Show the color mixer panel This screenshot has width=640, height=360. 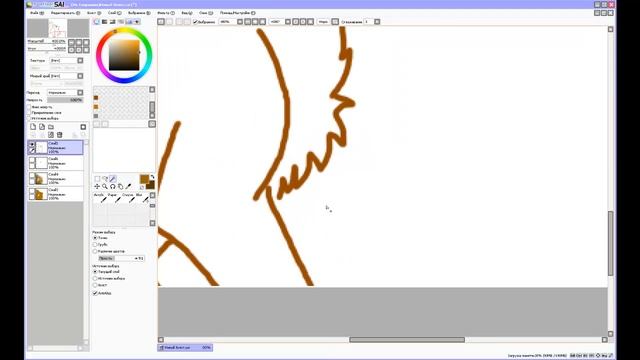tap(121, 22)
